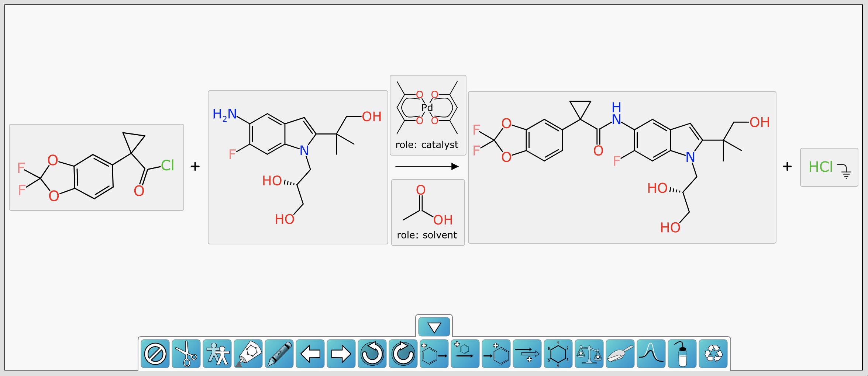Click the right arrow toolbar button
Screen dimensions: 868x376
(x=341, y=354)
